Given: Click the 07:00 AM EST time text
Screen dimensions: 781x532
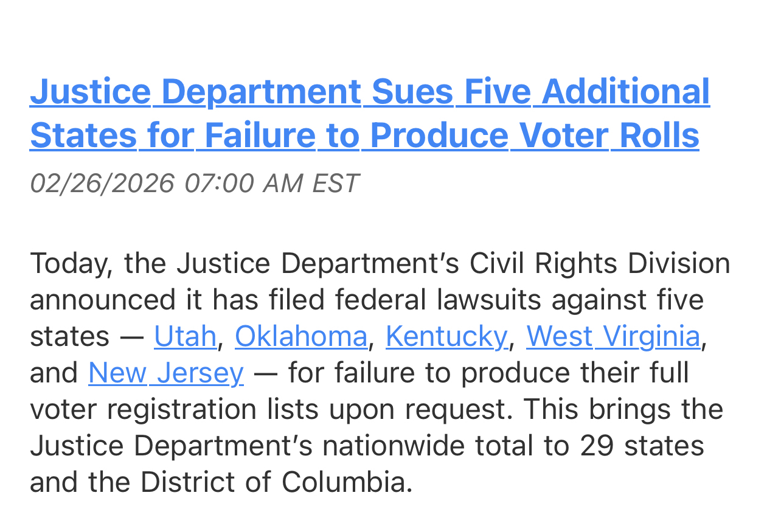Looking at the screenshot, I should pos(271,183).
